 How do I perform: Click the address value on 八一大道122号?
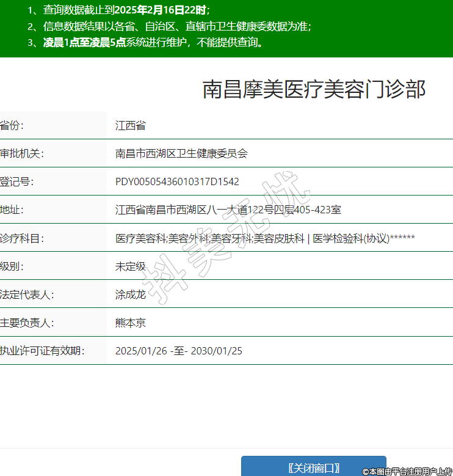pyautogui.click(x=228, y=210)
